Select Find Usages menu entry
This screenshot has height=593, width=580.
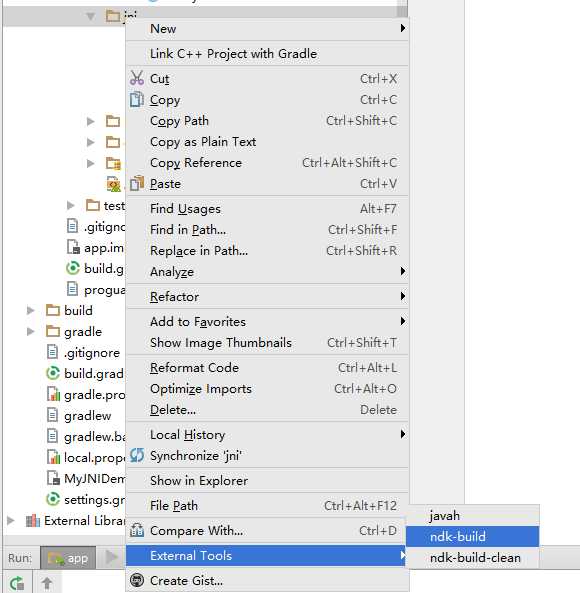267,209
